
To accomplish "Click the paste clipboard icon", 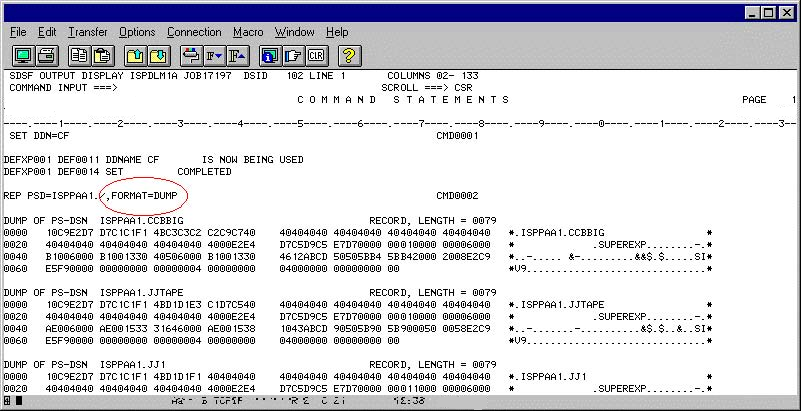I will click(x=103, y=55).
